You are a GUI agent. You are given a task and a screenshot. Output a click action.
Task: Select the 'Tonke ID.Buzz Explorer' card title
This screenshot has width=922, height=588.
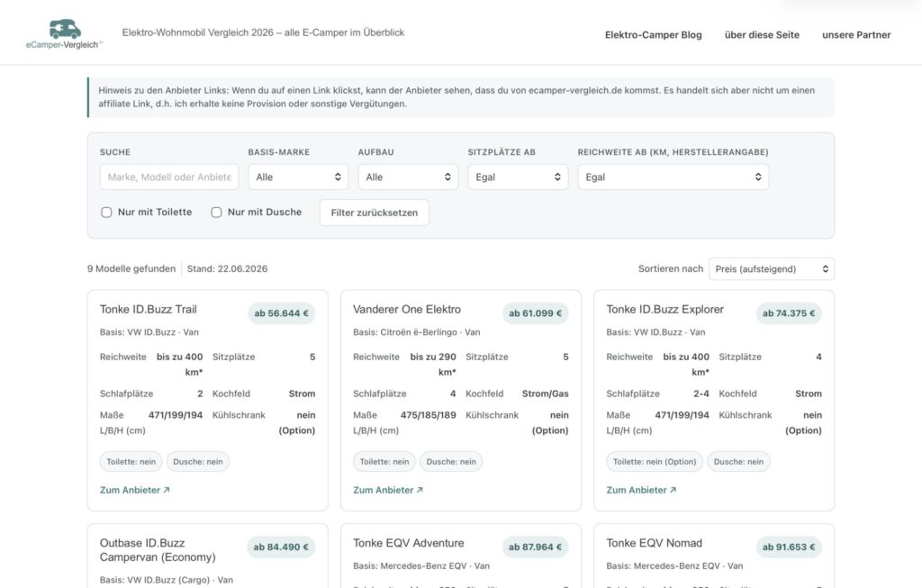tap(665, 309)
